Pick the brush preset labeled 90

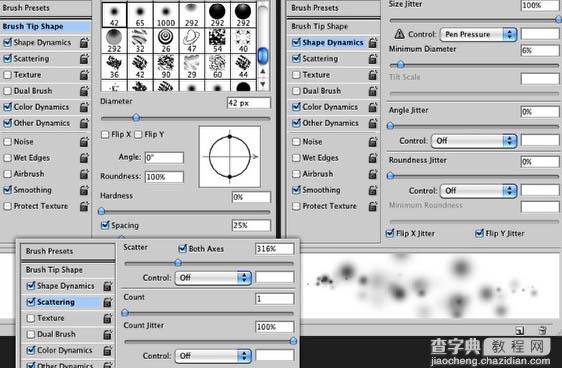(x=166, y=67)
